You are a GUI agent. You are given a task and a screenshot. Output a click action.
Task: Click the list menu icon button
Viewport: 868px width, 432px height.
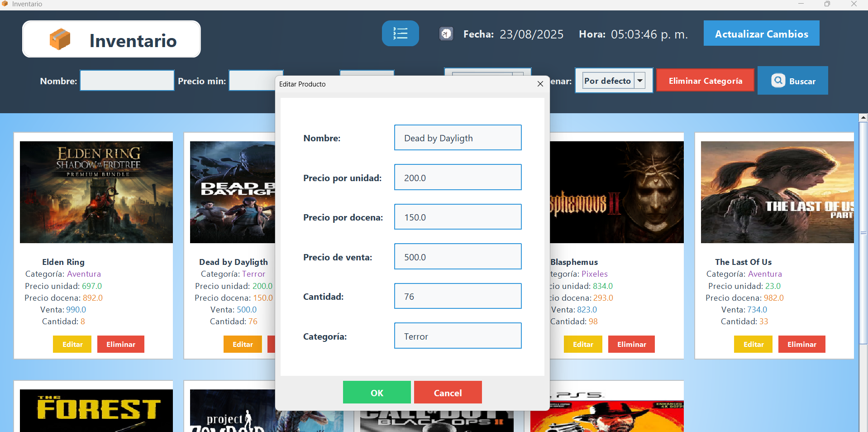pyautogui.click(x=400, y=34)
